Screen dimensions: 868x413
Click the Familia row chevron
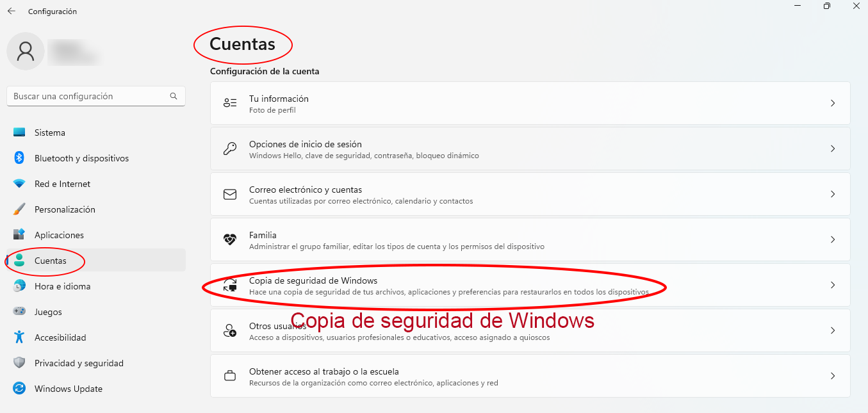[833, 239]
